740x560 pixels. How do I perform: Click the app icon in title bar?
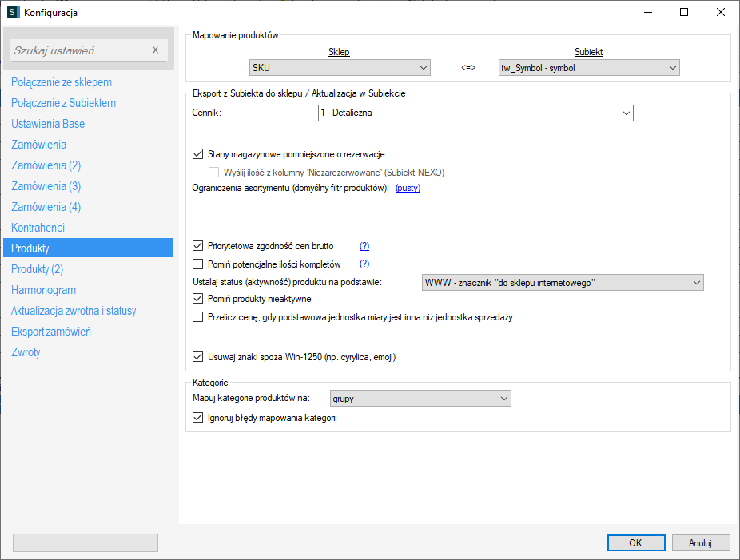(x=13, y=12)
